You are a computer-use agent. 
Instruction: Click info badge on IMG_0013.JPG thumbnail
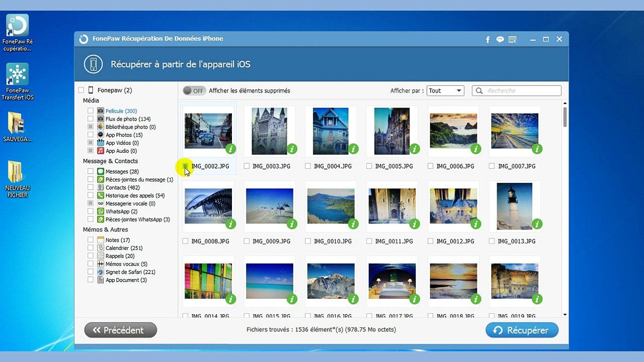[537, 224]
